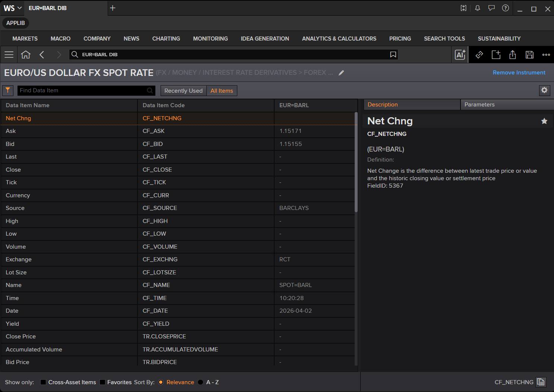Copy CF_NETCHNG code using copy icon
This screenshot has width=554, height=392.
point(541,382)
